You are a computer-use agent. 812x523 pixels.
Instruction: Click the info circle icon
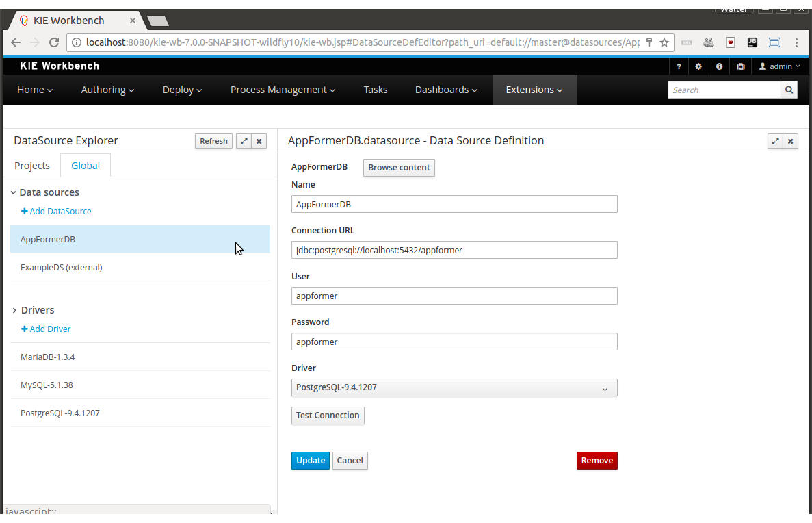pos(719,66)
